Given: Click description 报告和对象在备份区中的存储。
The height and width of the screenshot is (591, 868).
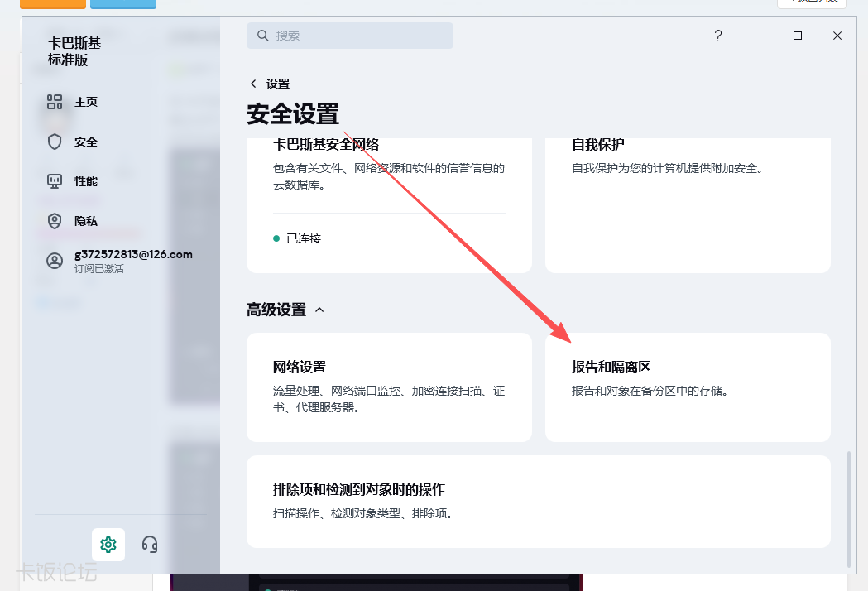Looking at the screenshot, I should pyautogui.click(x=650, y=391).
